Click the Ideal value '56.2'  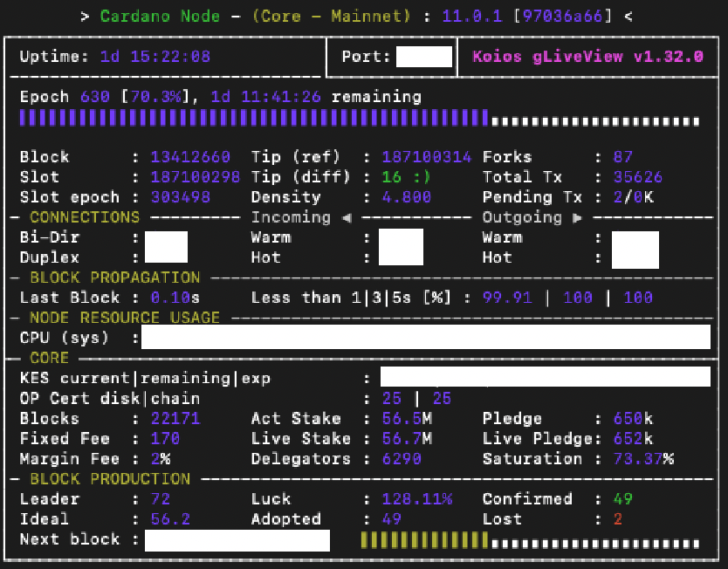[x=170, y=519]
